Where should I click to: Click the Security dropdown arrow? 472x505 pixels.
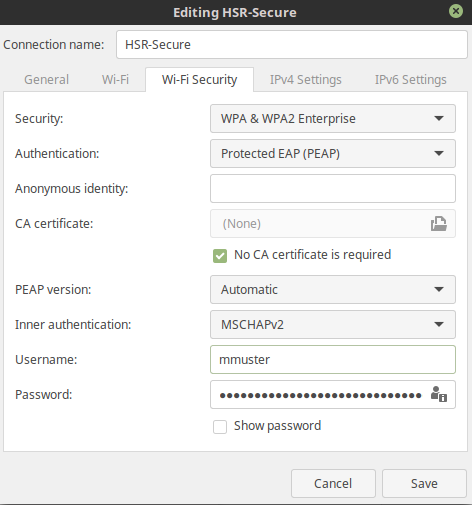click(439, 118)
